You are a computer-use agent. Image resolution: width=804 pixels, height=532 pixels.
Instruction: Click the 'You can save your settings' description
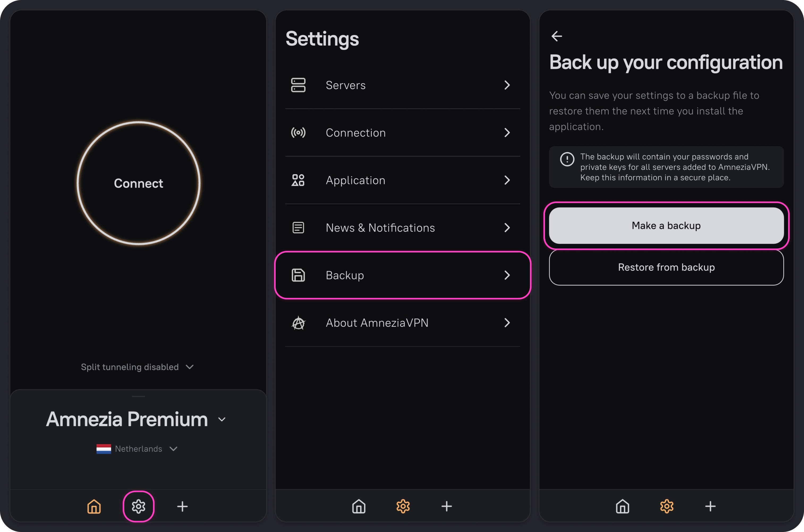click(654, 111)
